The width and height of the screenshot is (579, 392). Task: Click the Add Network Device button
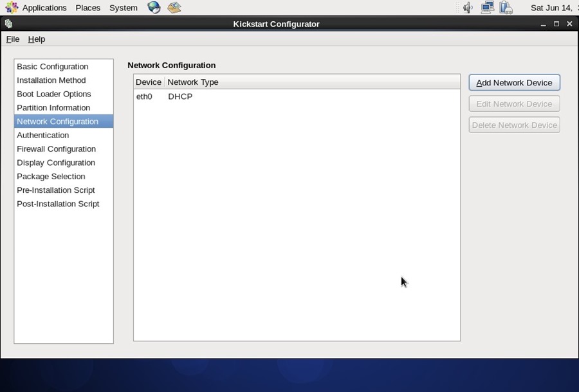(x=513, y=82)
